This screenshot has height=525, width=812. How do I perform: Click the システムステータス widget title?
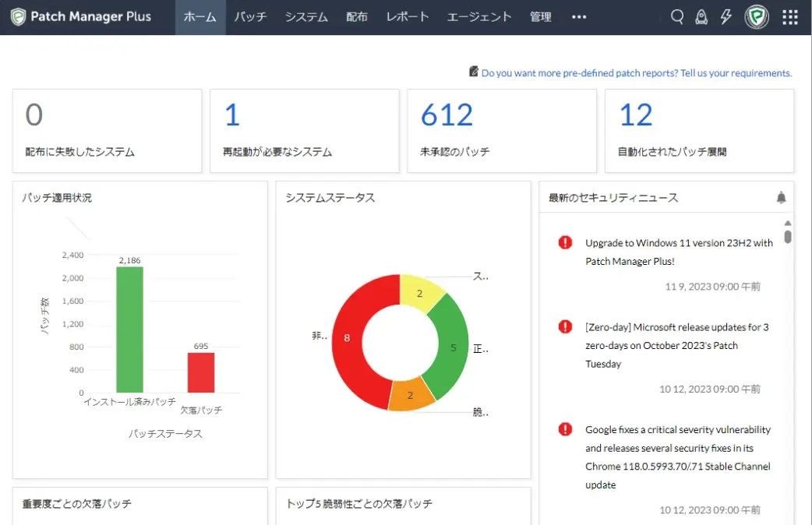(330, 198)
